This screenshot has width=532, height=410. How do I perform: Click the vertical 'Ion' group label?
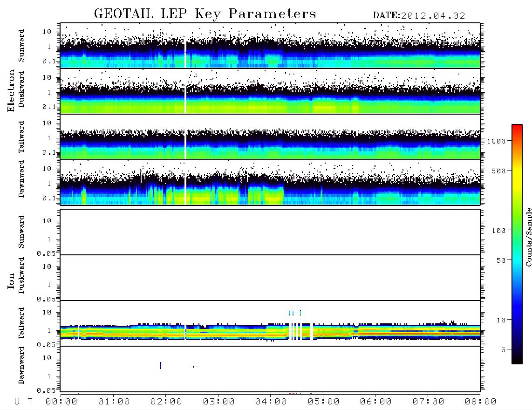coord(11,280)
